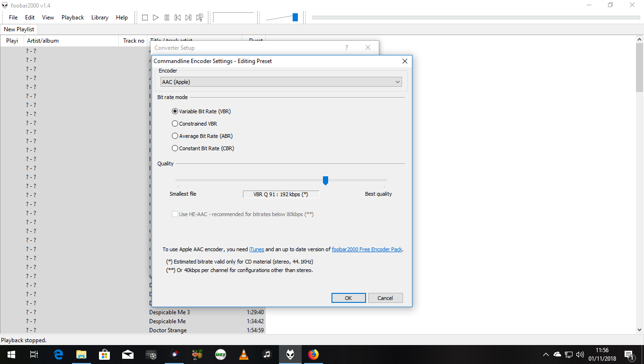644x364 pixels.
Task: Open the Windows Start menu
Action: (11, 354)
